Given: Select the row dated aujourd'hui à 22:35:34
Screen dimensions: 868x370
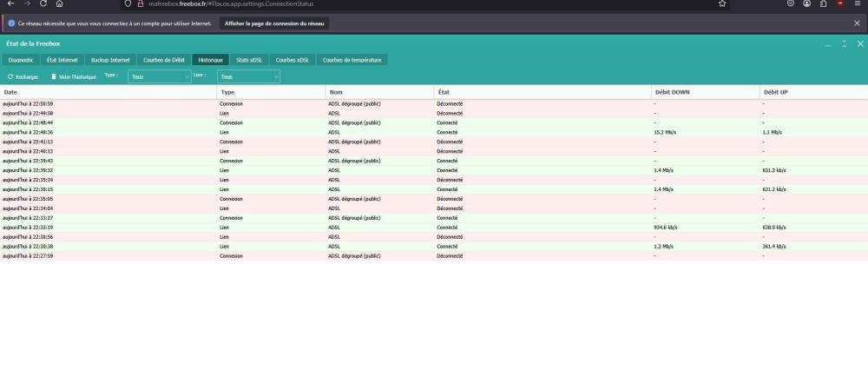Looking at the screenshot, I should [x=434, y=180].
